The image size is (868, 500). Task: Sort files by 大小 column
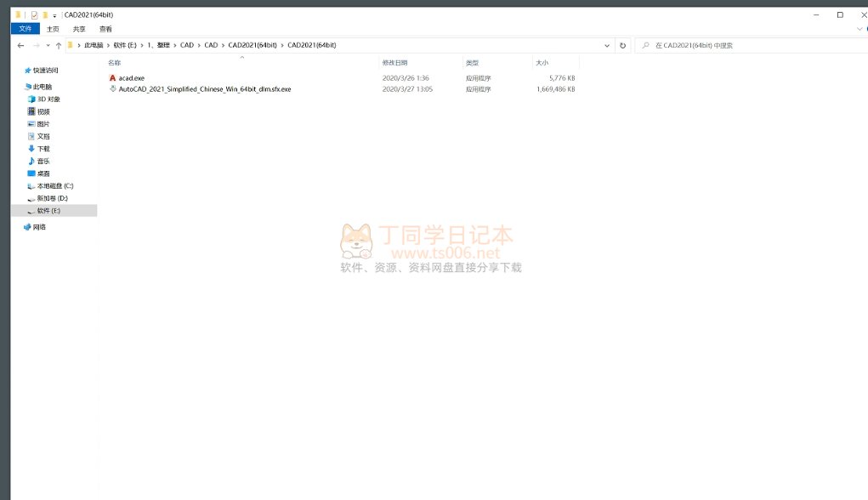tap(542, 63)
